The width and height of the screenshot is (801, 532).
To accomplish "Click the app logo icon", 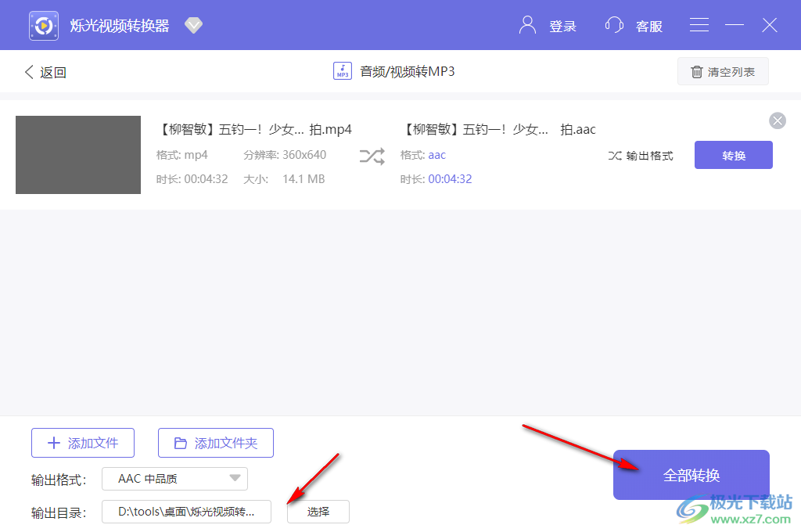I will point(44,25).
